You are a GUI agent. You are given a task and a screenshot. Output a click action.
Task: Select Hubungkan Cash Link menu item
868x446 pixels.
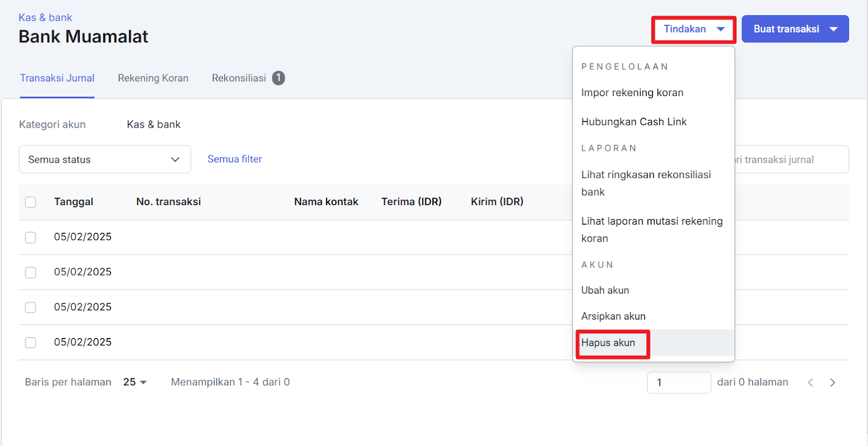coord(654,122)
